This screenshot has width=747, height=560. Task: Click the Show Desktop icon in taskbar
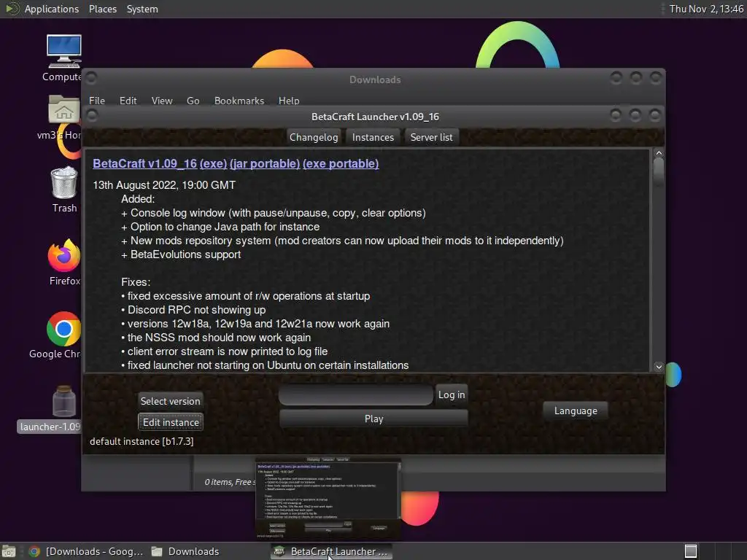pos(9,551)
